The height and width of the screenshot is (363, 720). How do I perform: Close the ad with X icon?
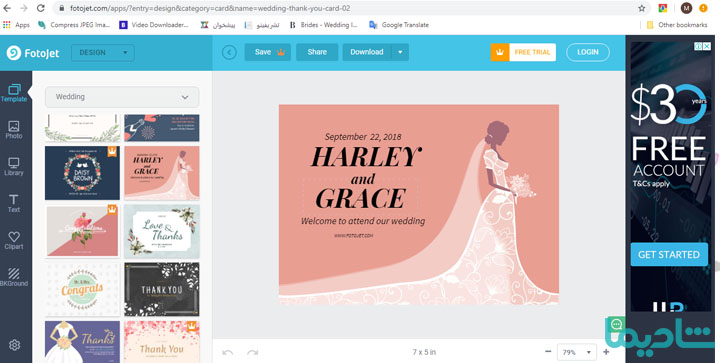click(707, 46)
